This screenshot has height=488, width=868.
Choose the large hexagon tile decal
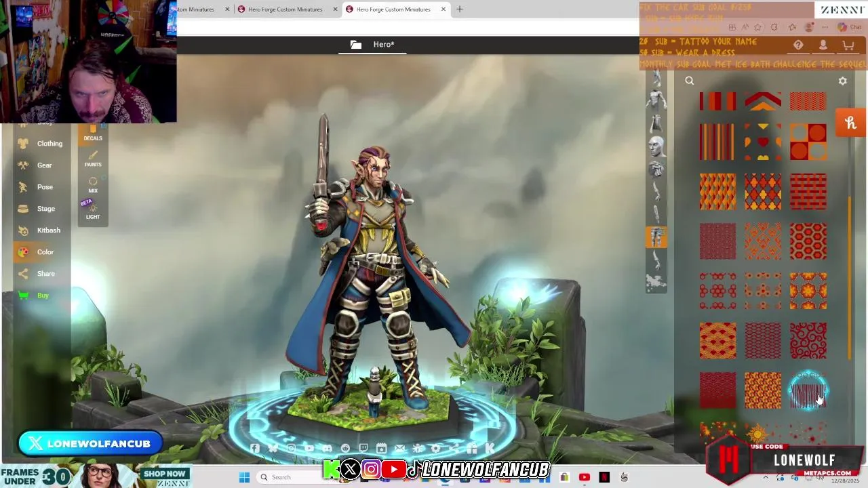(808, 241)
